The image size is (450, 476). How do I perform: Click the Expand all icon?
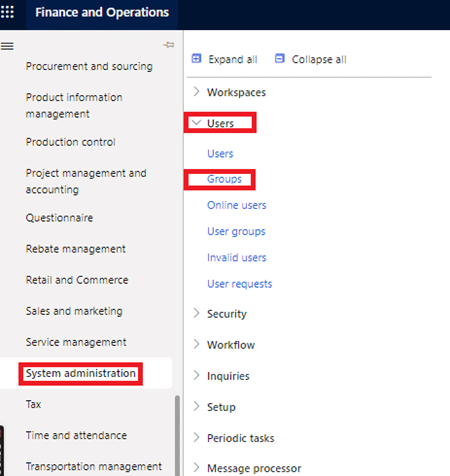tap(196, 59)
